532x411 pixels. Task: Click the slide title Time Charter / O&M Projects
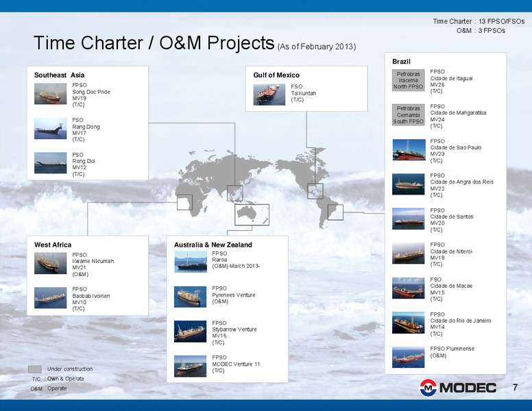tap(154, 43)
